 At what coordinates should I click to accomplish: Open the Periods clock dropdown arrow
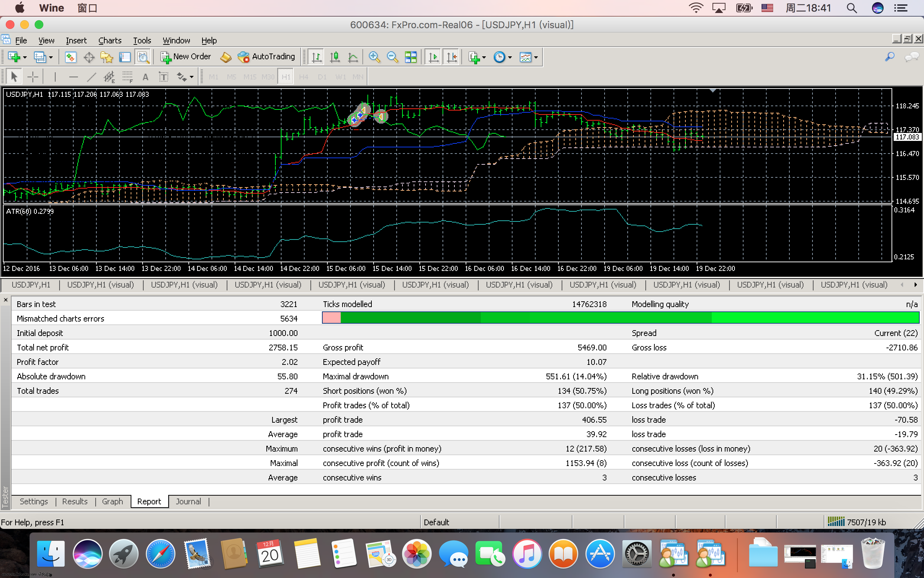click(510, 58)
